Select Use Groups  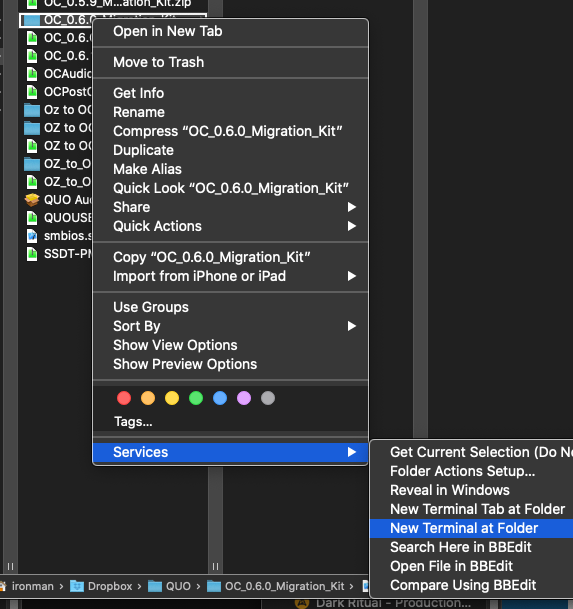pyautogui.click(x=230, y=307)
